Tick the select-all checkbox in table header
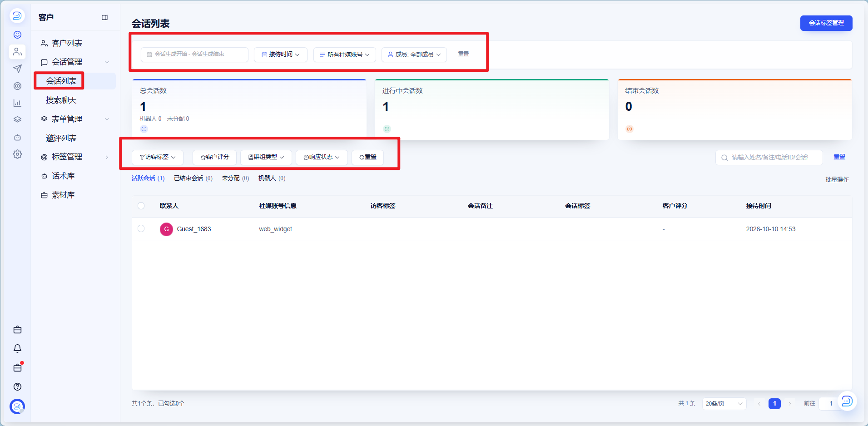This screenshot has height=426, width=868. pyautogui.click(x=141, y=206)
